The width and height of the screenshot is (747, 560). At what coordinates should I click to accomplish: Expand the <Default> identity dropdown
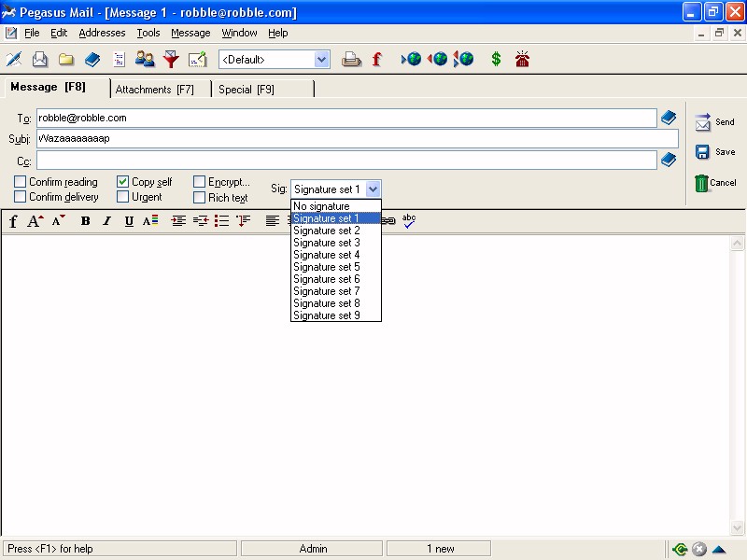[x=322, y=60]
